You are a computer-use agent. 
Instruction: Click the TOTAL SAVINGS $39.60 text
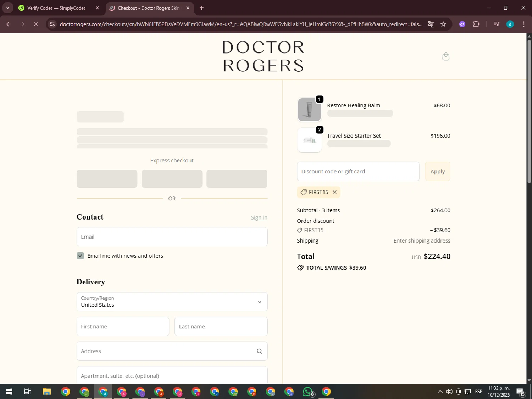pos(336,268)
